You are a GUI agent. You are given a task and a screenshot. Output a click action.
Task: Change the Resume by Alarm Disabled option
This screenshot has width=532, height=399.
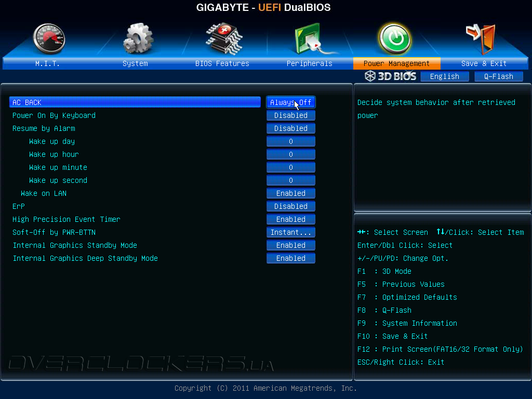(x=291, y=128)
